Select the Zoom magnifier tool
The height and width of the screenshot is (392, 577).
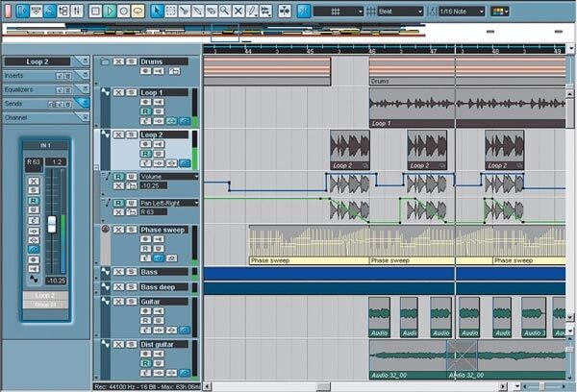[x=224, y=11]
